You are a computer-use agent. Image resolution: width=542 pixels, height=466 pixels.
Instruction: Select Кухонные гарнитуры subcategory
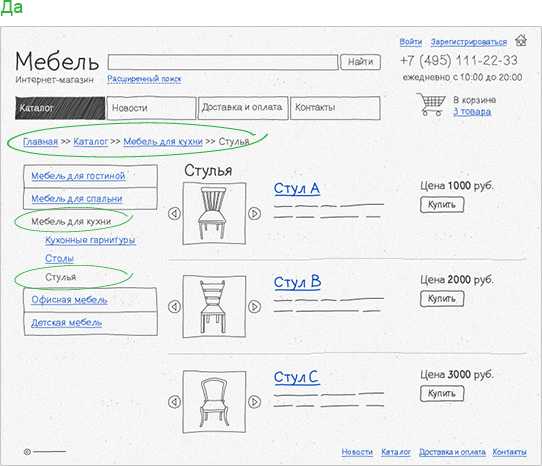click(91, 240)
